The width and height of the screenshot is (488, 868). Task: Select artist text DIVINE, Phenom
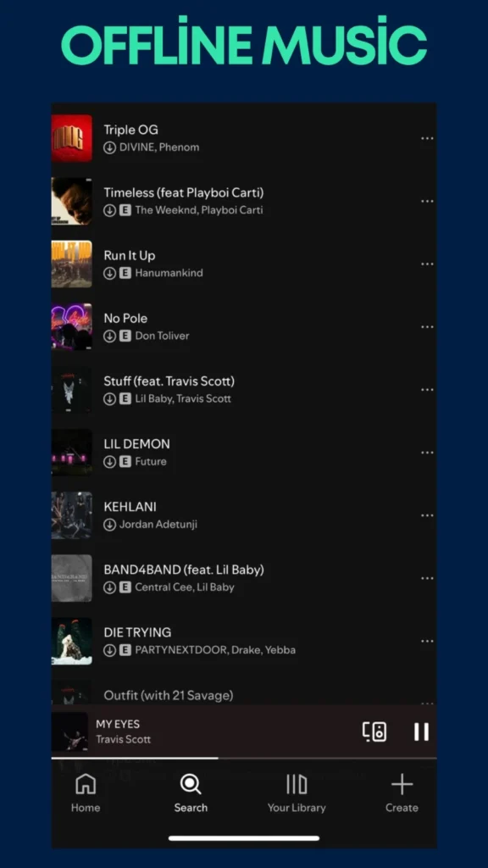[x=159, y=147]
